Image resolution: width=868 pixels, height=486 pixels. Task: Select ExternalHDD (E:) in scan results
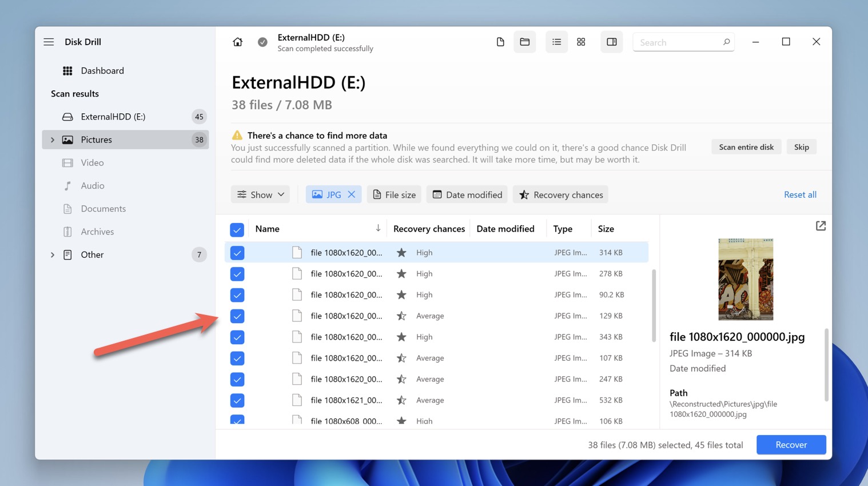tap(125, 117)
